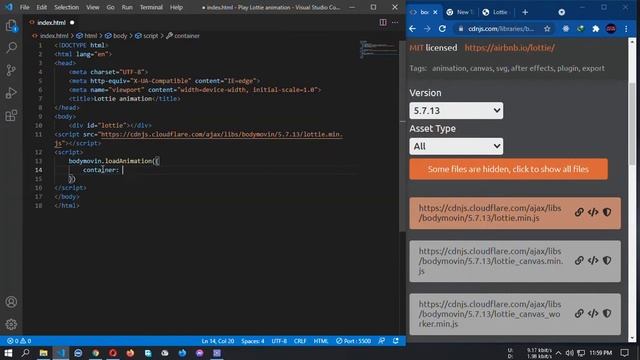
Task: Change Spaces: 4 indentation setting
Action: tap(253, 341)
